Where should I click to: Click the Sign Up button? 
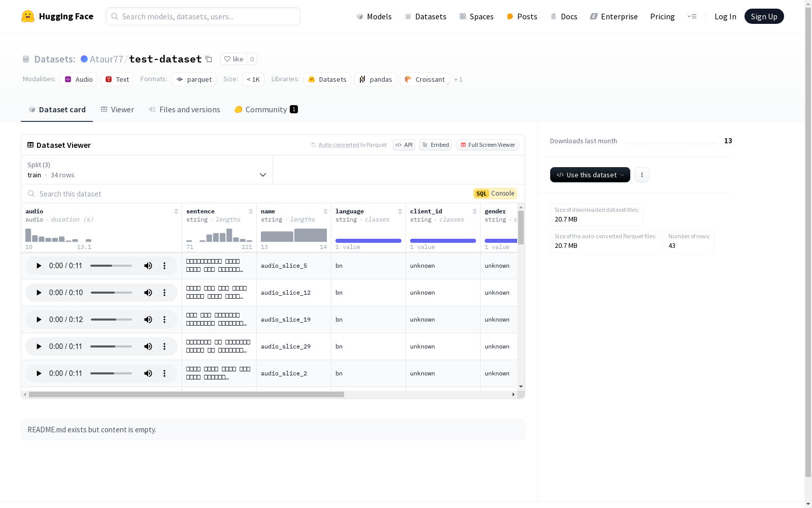coord(764,16)
